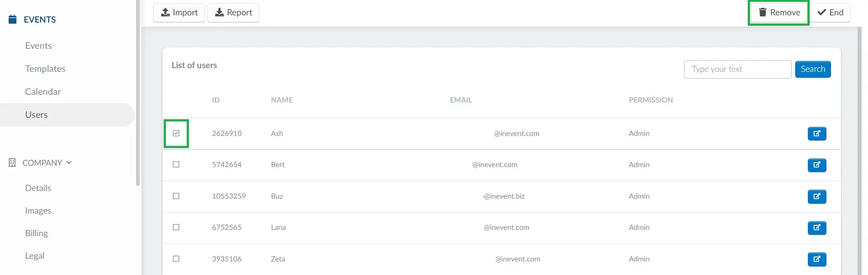Viewport: 868px width, 275px height.
Task: Uncheck the checkbox for user Ash
Action: pos(176,133)
